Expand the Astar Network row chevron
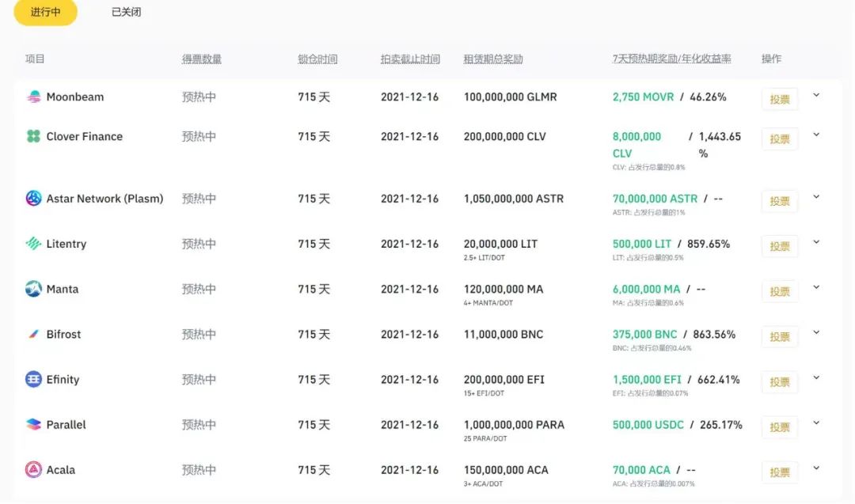The width and height of the screenshot is (855, 504). [816, 197]
